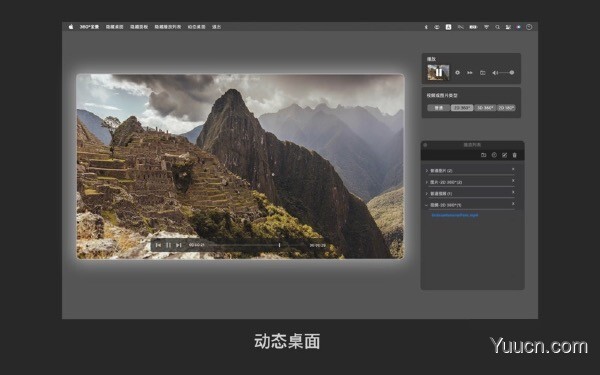Expand the 普通图片 (2) group
This screenshot has width=600, height=375.
tap(427, 171)
